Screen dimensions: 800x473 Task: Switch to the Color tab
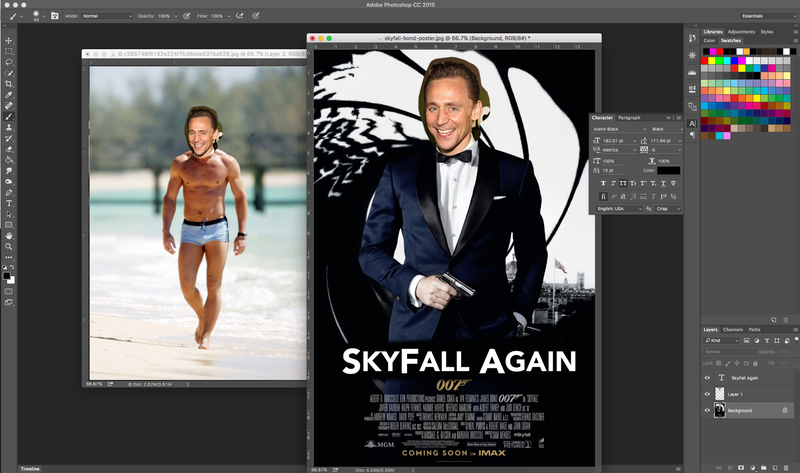[x=709, y=40]
